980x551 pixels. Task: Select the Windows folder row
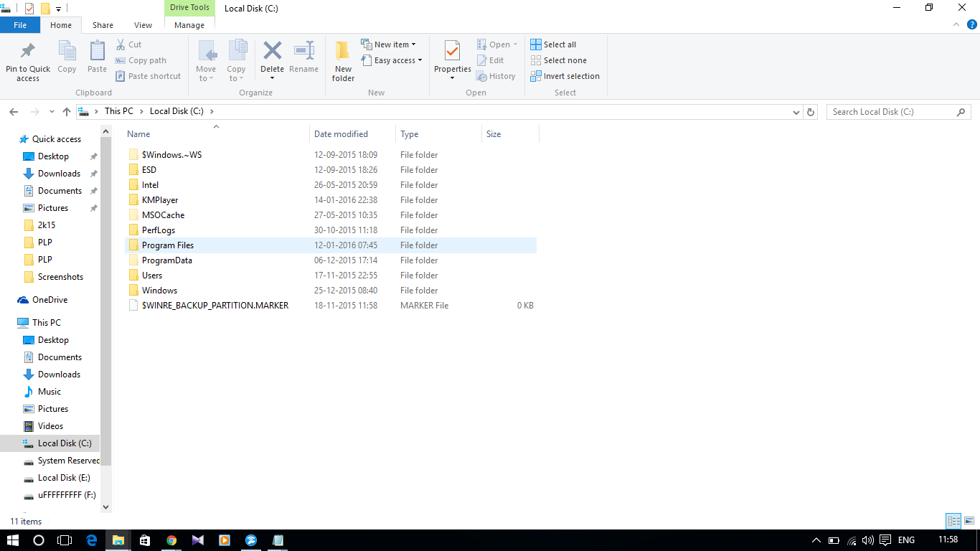(x=331, y=291)
